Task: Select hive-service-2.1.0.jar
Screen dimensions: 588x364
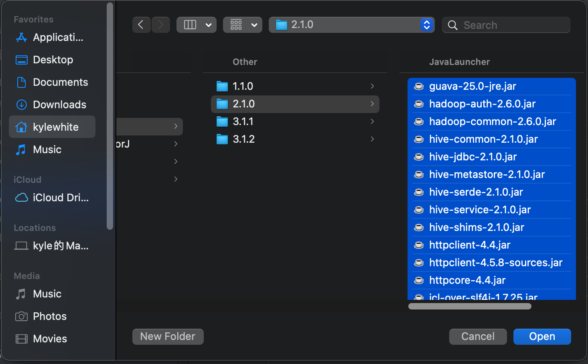Action: [x=492, y=210]
